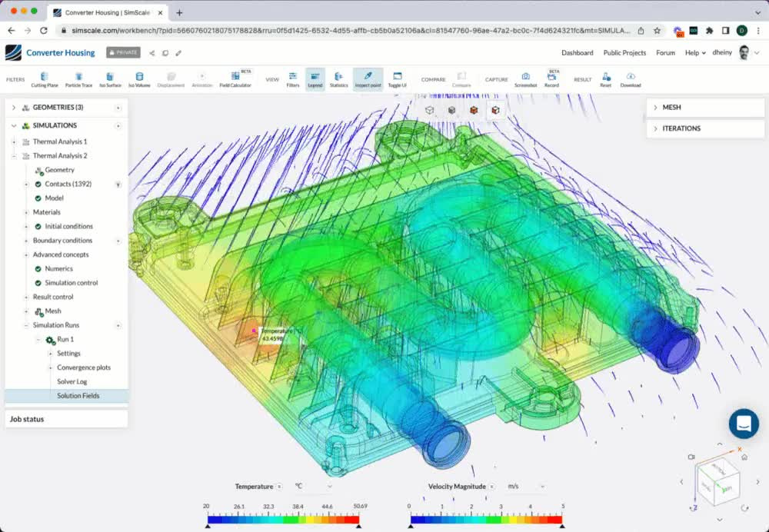Open the Dashboard page
Screen dimensions: 769x532
coord(577,52)
